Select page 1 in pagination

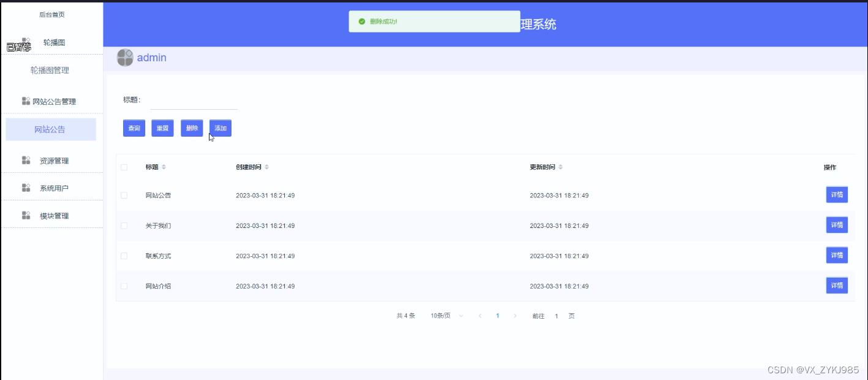pyautogui.click(x=497, y=316)
